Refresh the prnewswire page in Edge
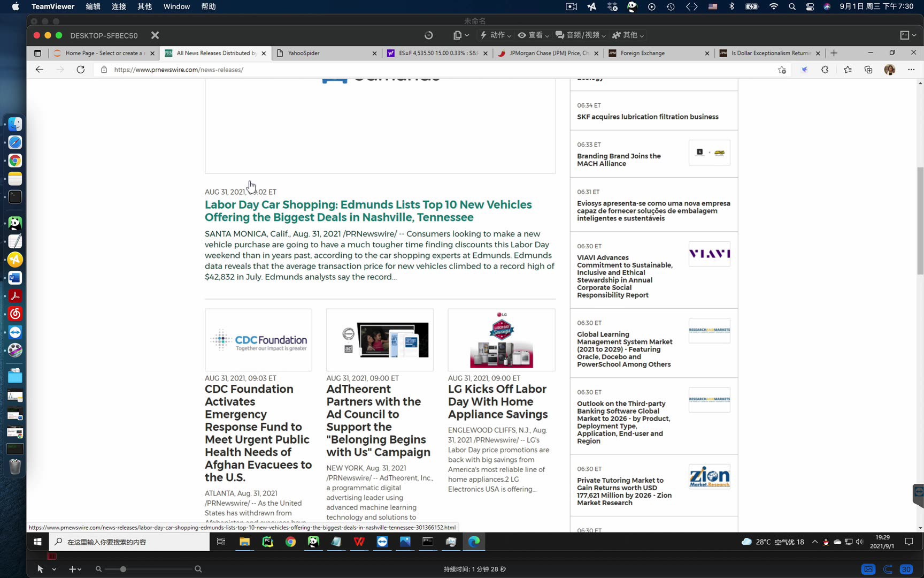The height and width of the screenshot is (578, 924). coord(81,70)
